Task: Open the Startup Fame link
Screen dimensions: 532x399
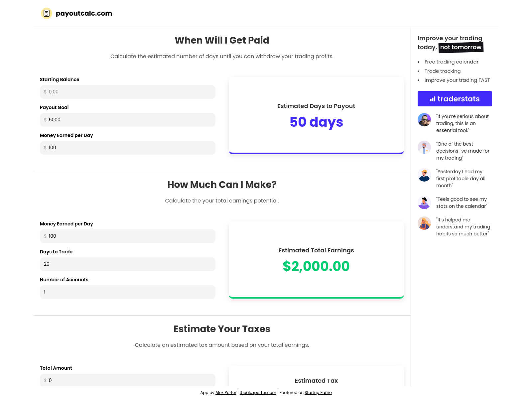Action: [318, 393]
